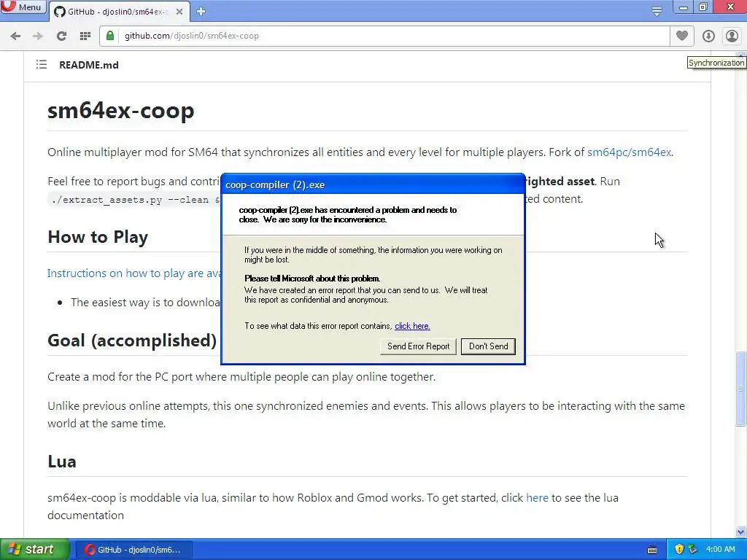Restore down the browser window
Viewport: 747px width, 560px height.
coord(703,7)
